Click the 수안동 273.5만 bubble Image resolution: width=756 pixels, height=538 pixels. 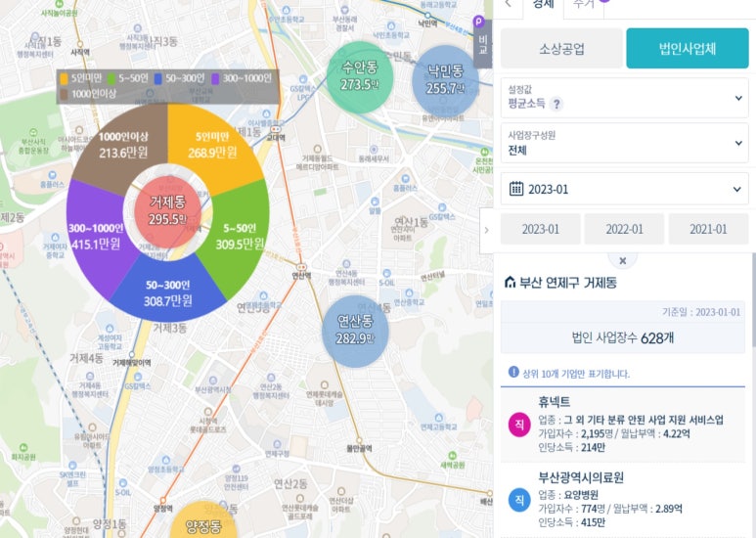[360, 76]
